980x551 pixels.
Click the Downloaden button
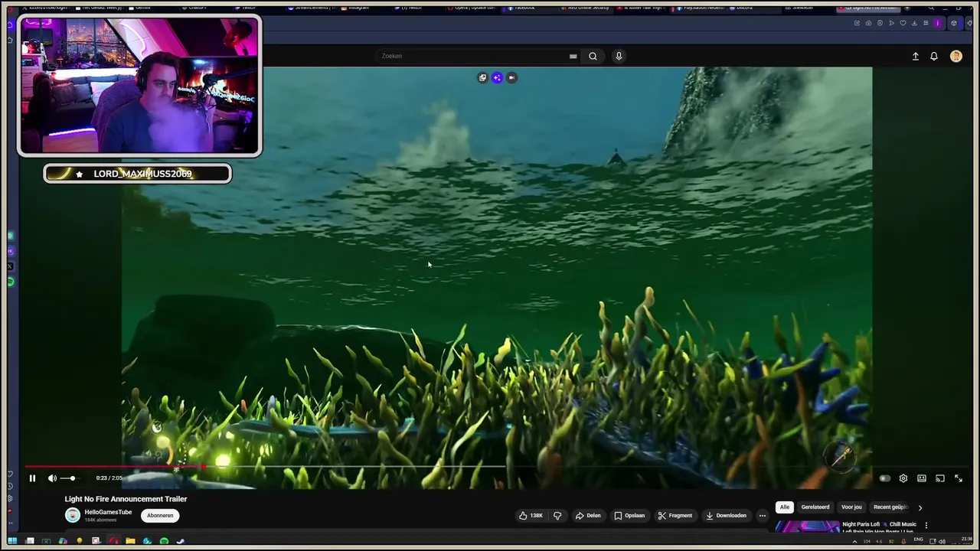tap(726, 515)
